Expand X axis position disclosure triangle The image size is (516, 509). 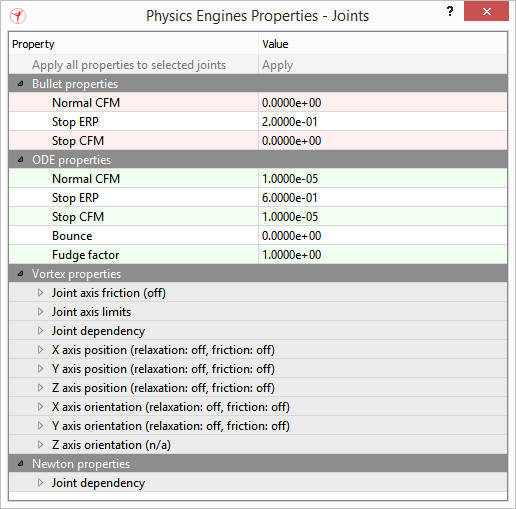(x=40, y=350)
